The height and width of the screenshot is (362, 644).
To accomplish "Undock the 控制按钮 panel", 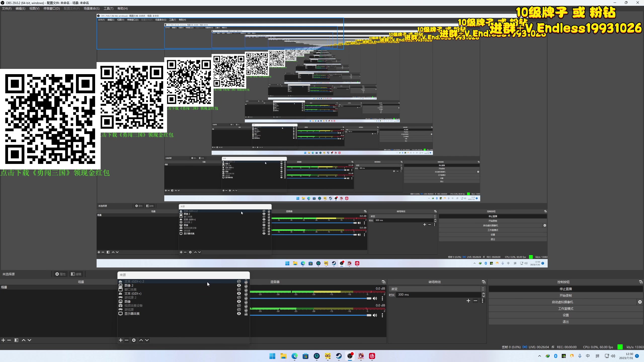I will coord(641,282).
